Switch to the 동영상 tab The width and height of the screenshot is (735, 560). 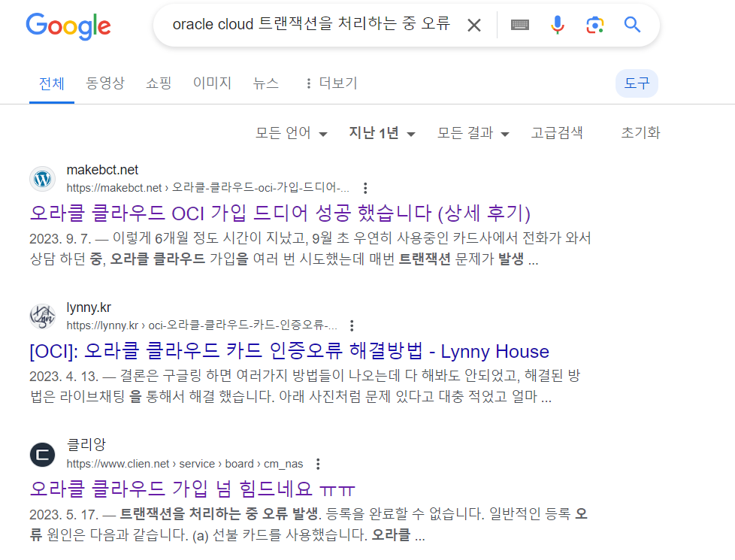(105, 83)
